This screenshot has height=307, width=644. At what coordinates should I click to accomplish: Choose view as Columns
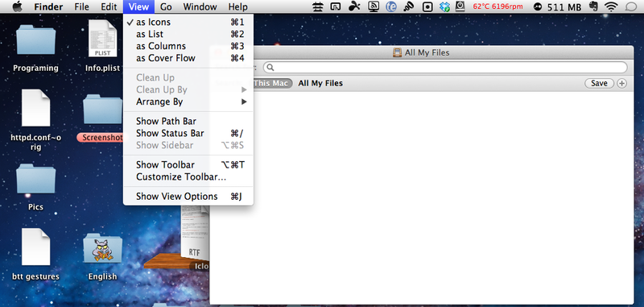point(188,46)
